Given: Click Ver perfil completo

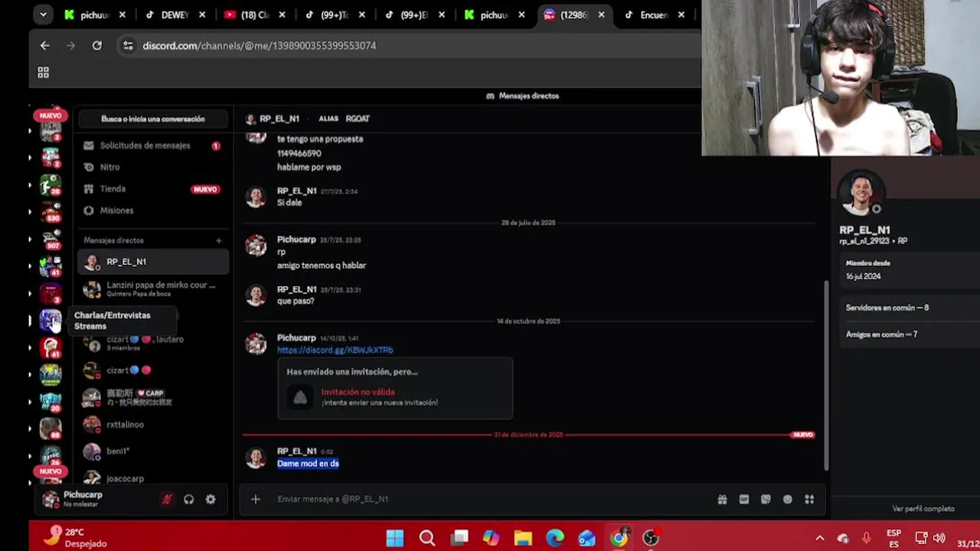Looking at the screenshot, I should [923, 509].
